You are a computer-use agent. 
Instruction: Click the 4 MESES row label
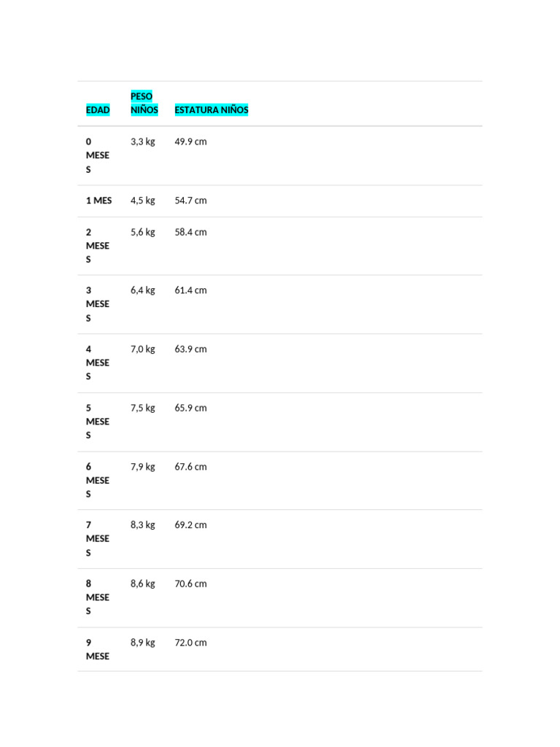pos(97,363)
